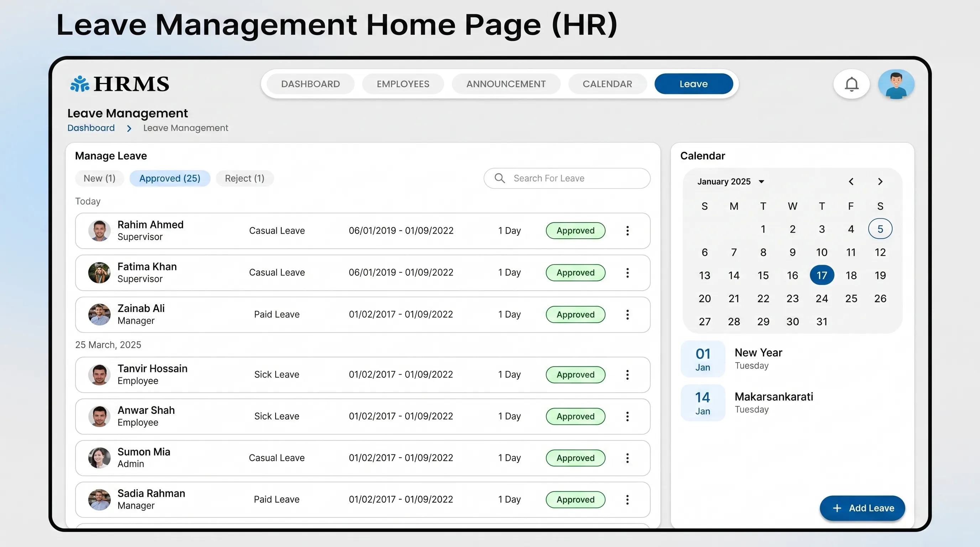Open the user profile avatar
The width and height of the screenshot is (980, 547).
coord(896,84)
